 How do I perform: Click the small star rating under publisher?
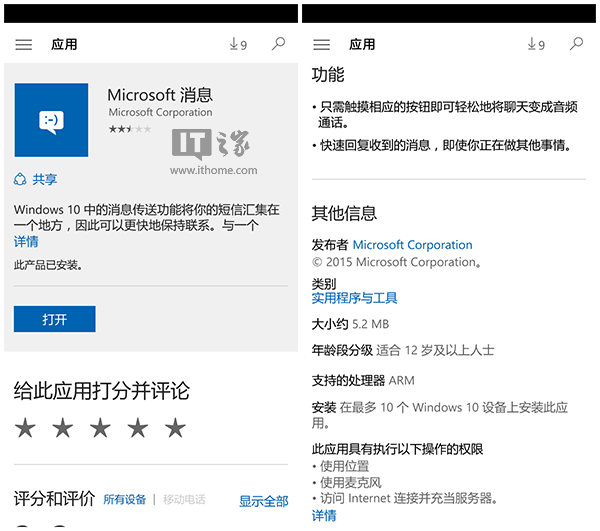point(130,129)
